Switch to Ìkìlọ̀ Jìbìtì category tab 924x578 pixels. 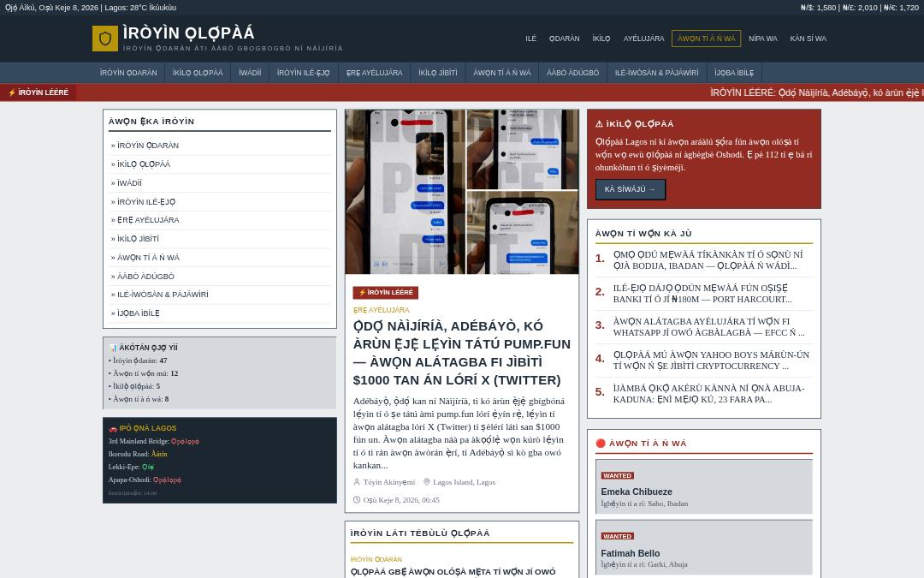pyautogui.click(x=438, y=73)
